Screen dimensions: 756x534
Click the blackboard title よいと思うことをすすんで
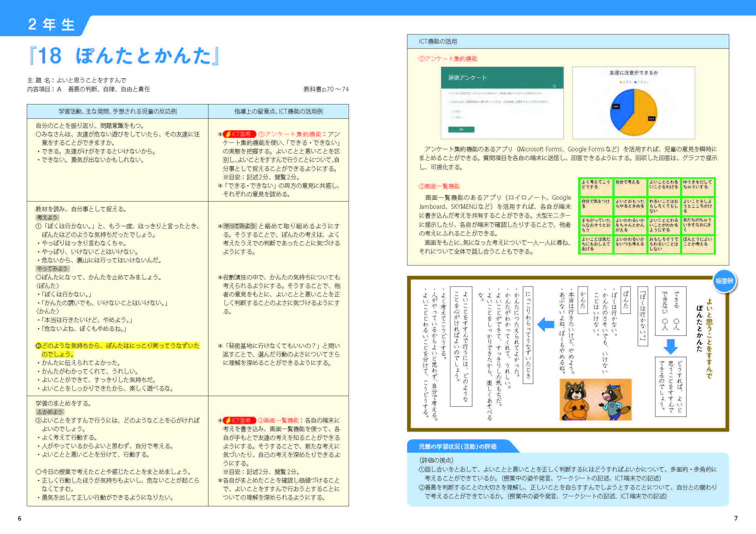coord(709,339)
